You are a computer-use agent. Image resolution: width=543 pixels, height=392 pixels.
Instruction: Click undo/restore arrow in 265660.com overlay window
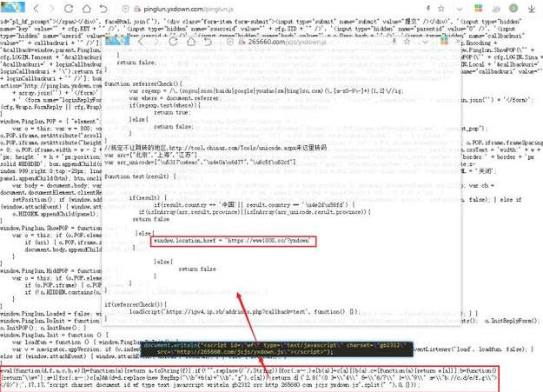(x=208, y=42)
